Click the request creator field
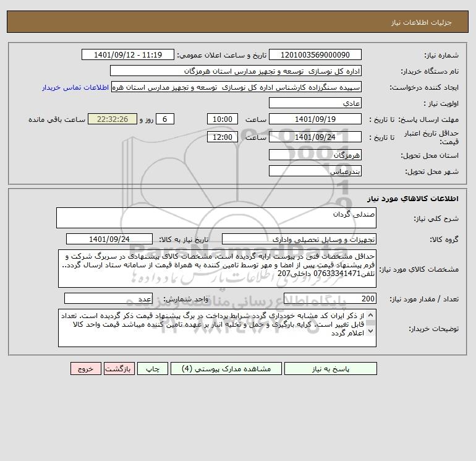476x461 pixels. (x=237, y=87)
